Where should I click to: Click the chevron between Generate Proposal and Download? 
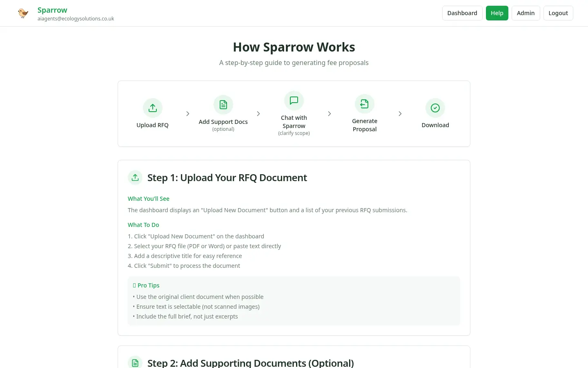pyautogui.click(x=400, y=114)
